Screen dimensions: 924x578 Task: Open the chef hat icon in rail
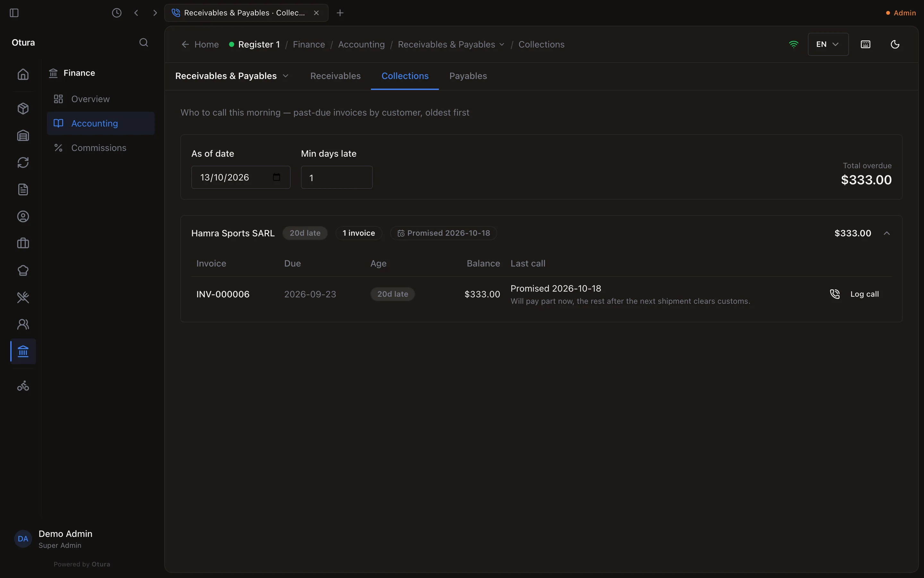(23, 271)
